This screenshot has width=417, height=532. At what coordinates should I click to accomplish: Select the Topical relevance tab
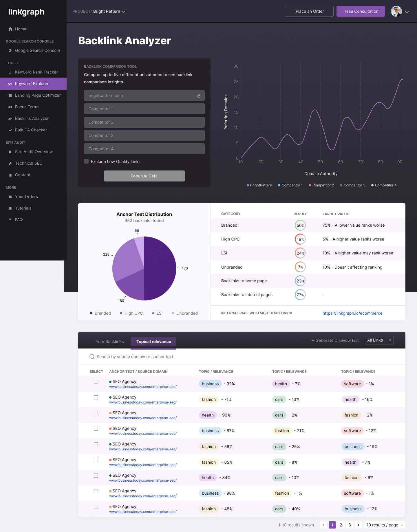153,342
